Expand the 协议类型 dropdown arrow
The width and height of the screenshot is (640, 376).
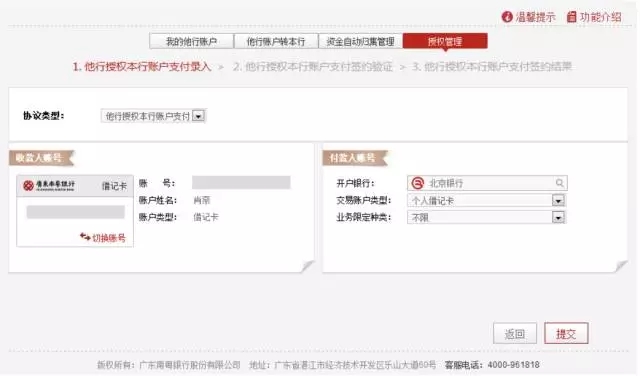click(x=198, y=116)
